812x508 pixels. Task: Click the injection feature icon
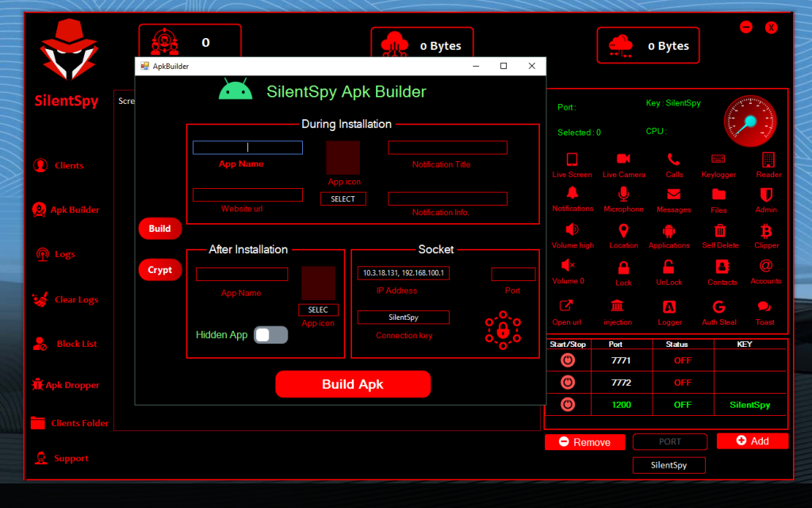click(619, 310)
